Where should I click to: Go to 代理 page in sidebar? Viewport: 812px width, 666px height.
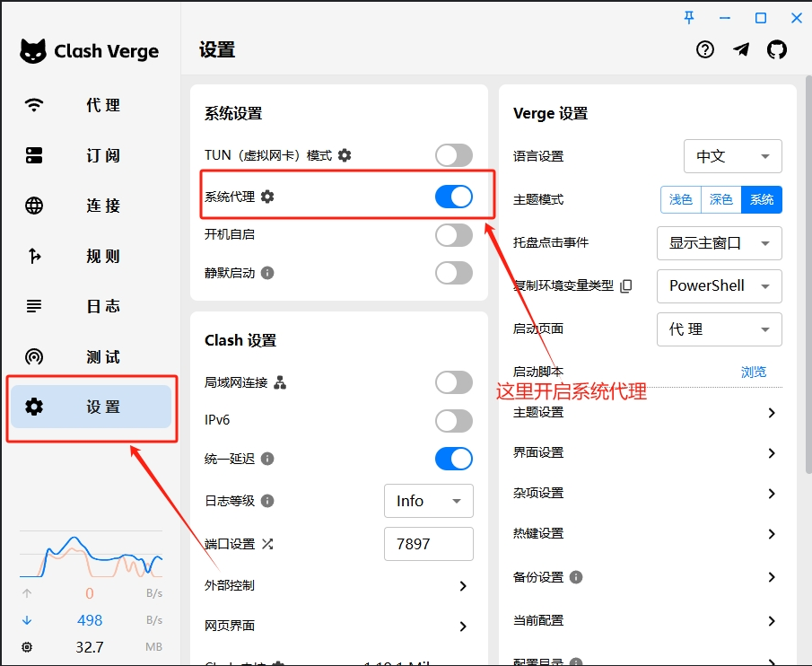[92, 105]
